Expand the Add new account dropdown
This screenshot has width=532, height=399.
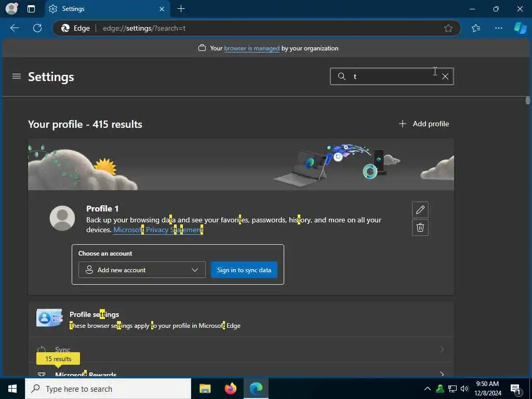click(142, 270)
